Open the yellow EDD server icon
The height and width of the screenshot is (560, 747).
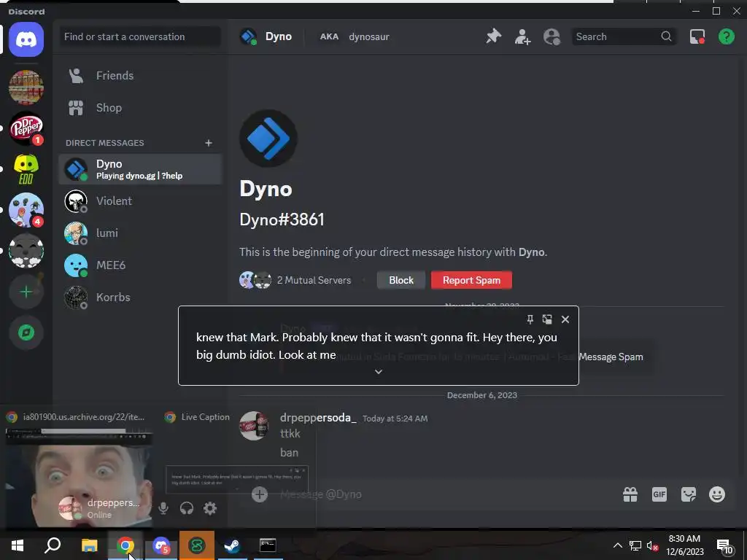(26, 169)
